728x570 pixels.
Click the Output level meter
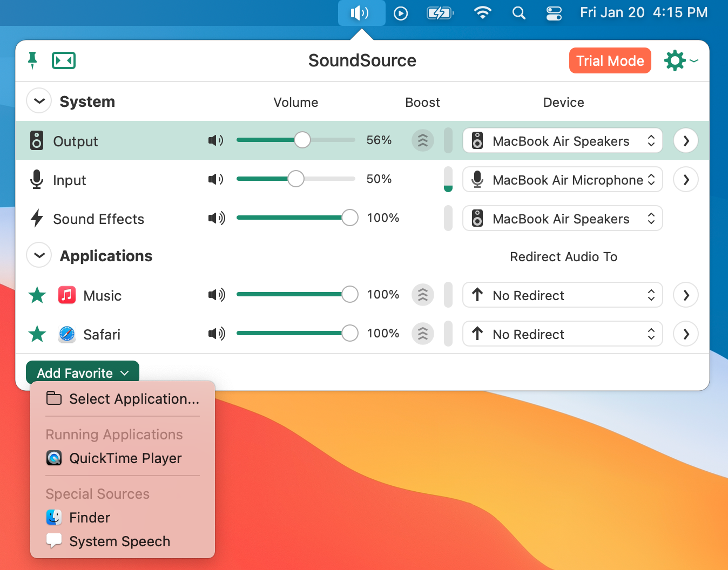[448, 140]
